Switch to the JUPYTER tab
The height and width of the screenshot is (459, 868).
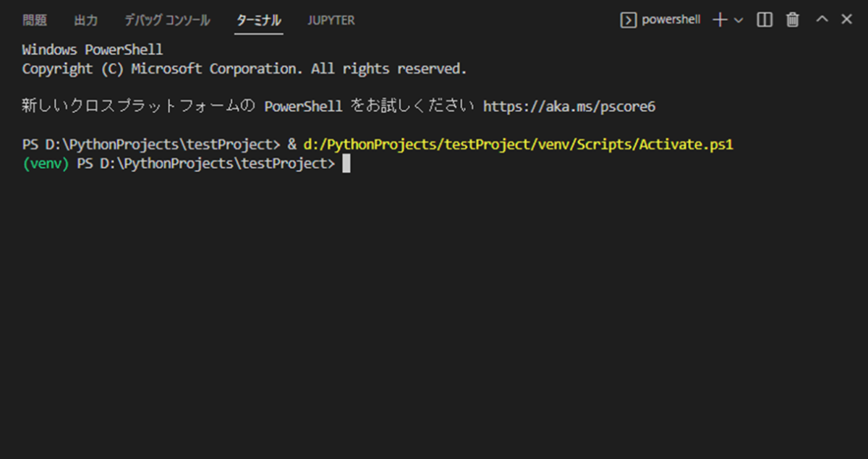[331, 20]
